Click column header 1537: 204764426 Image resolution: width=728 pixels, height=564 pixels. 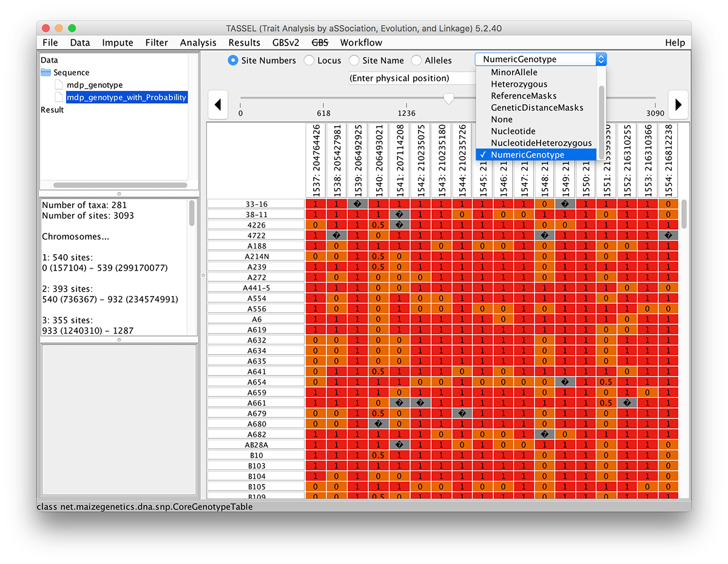pyautogui.click(x=315, y=161)
